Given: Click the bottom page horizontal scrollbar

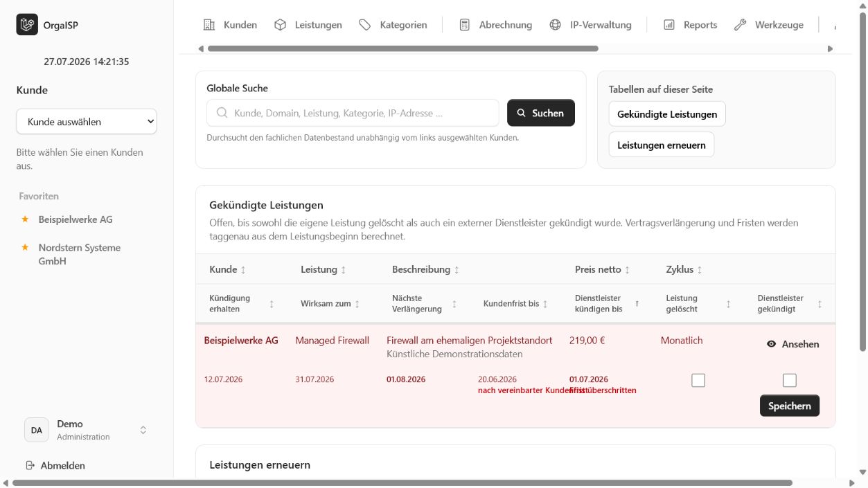Looking at the screenshot, I should [402, 482].
